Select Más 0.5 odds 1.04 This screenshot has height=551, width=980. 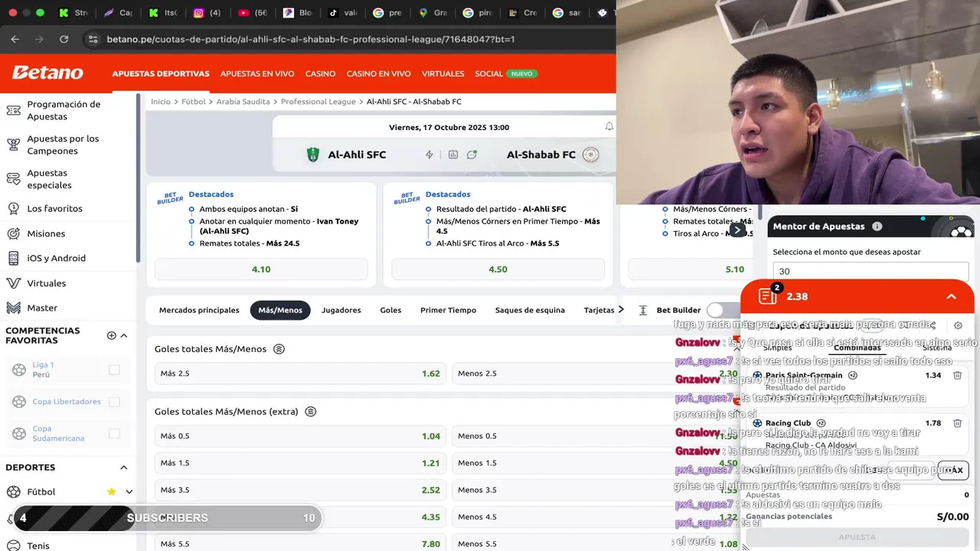(x=300, y=436)
